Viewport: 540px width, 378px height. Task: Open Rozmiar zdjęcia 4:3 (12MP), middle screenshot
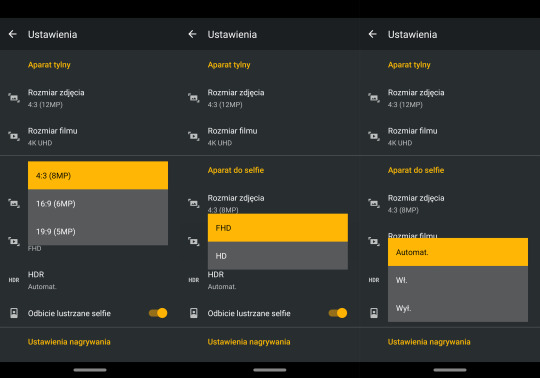coord(270,98)
